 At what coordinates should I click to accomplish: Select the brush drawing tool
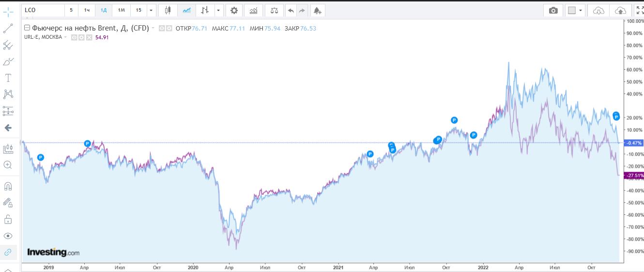[x=8, y=62]
